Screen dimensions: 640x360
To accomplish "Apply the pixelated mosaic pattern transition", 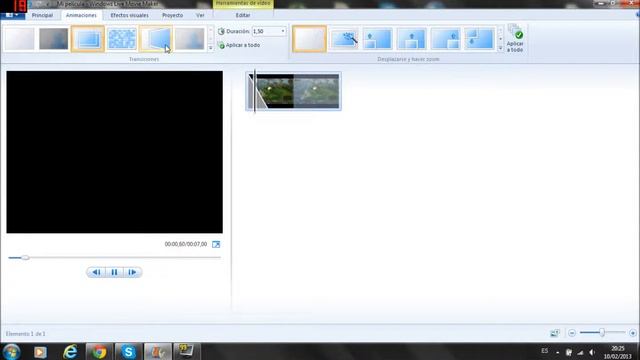I will [122, 39].
